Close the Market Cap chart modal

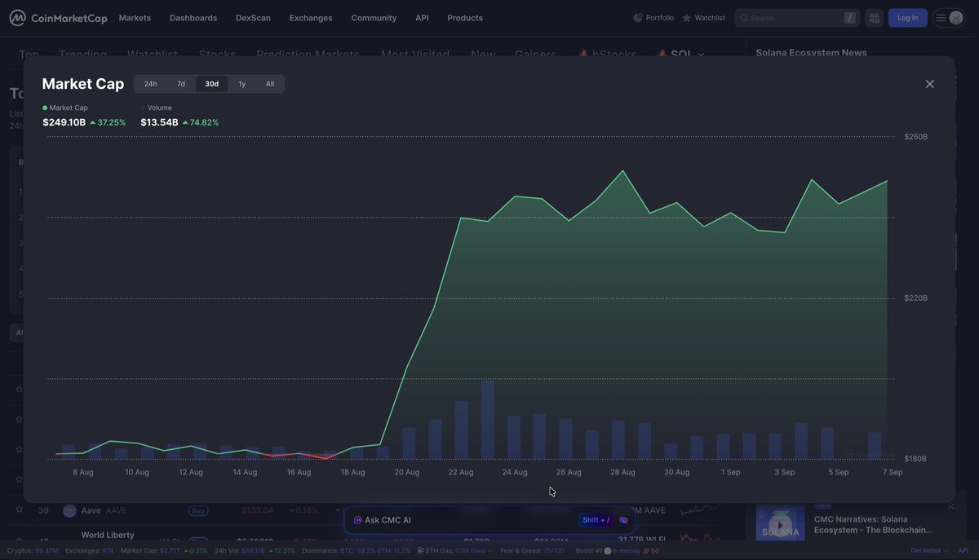930,84
